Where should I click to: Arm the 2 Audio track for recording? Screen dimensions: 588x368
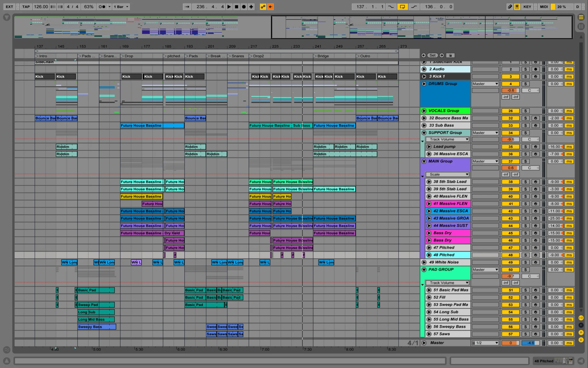(535, 69)
